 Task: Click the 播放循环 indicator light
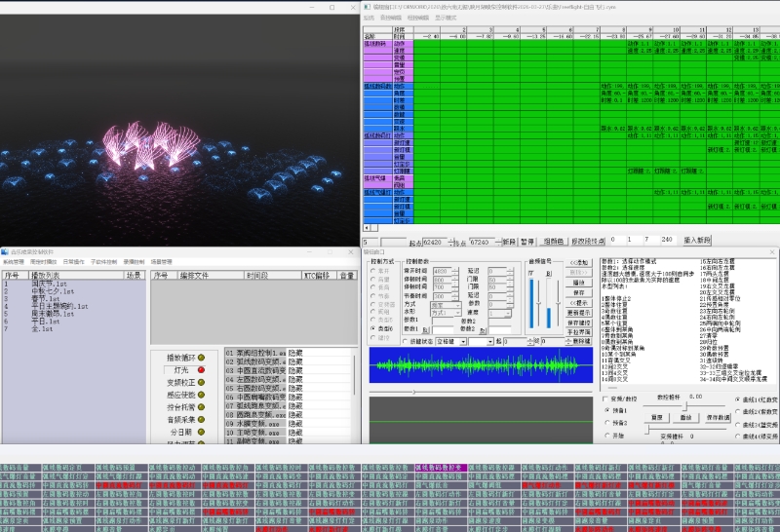(201, 358)
